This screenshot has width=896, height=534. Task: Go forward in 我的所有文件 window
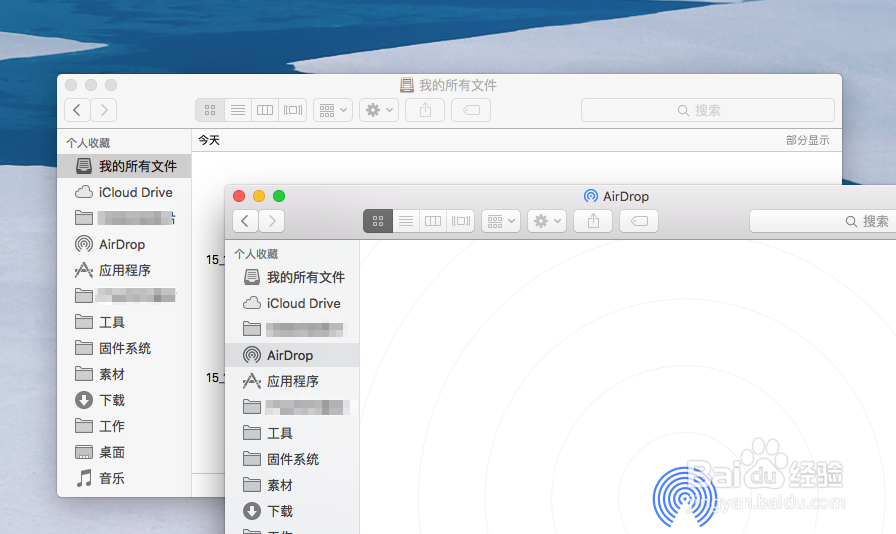(104, 110)
